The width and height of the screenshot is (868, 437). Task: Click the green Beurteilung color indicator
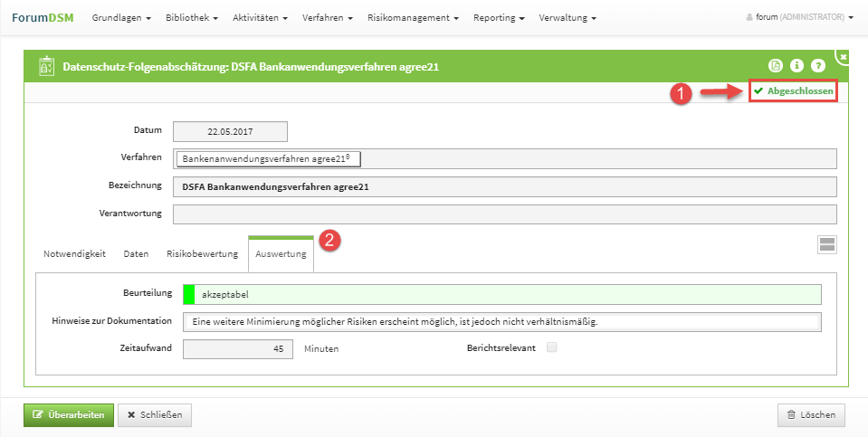point(189,294)
